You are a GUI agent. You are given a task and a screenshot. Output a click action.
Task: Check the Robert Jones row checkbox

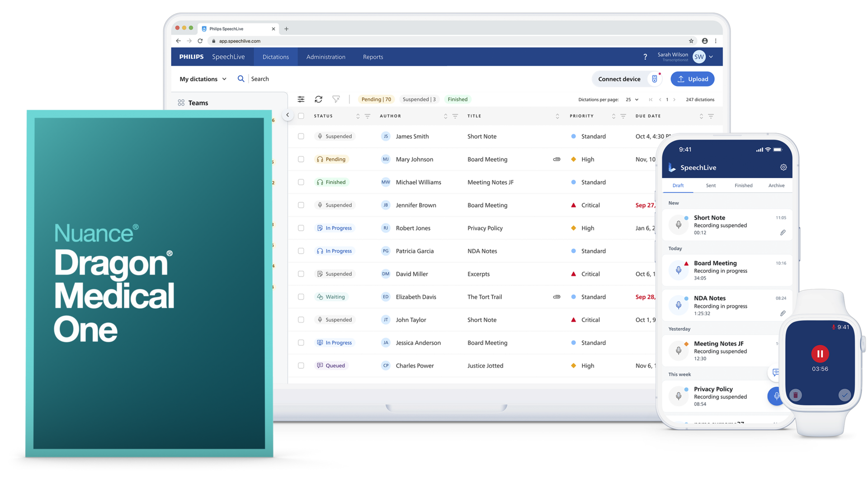pos(301,228)
